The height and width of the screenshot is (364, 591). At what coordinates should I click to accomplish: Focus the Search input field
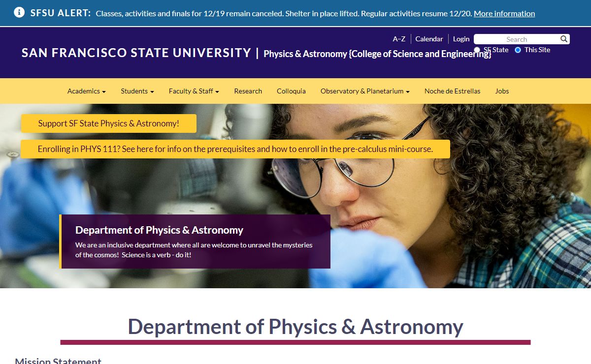pos(517,39)
